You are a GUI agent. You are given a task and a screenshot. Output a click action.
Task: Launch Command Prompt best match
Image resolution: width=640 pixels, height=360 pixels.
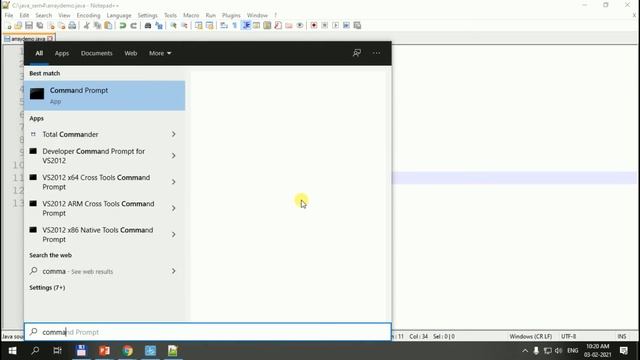[104, 96]
